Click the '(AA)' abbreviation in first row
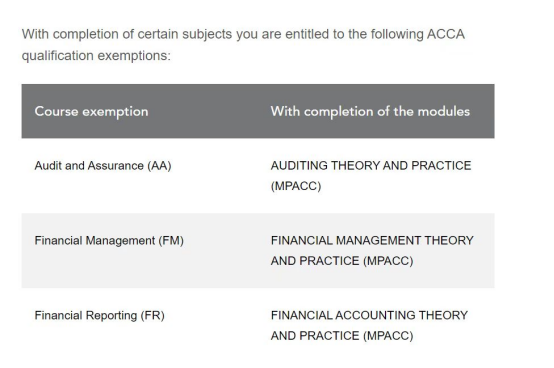Image resolution: width=554 pixels, height=368 pixels. click(159, 166)
